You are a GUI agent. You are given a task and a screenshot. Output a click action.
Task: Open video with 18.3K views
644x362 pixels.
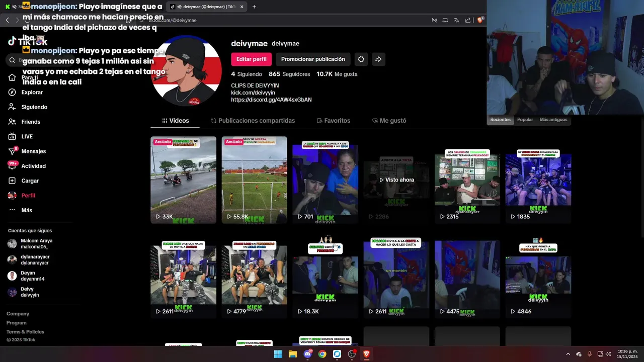coord(325,276)
